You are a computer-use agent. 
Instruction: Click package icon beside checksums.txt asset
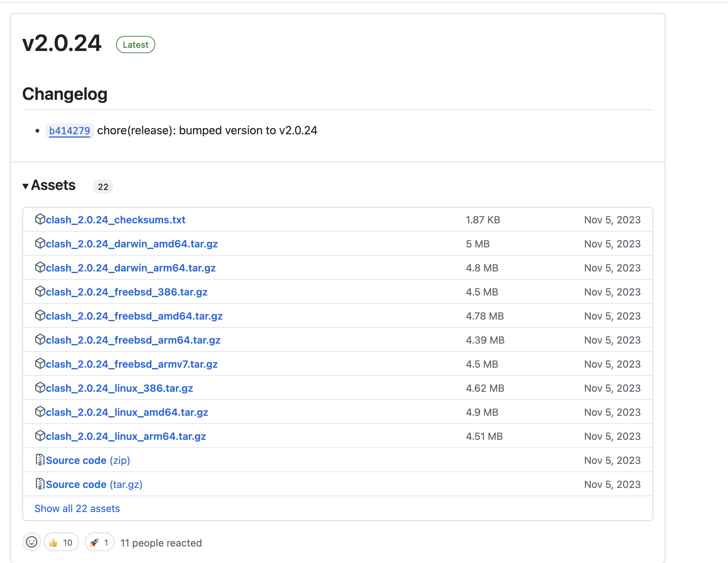click(40, 219)
